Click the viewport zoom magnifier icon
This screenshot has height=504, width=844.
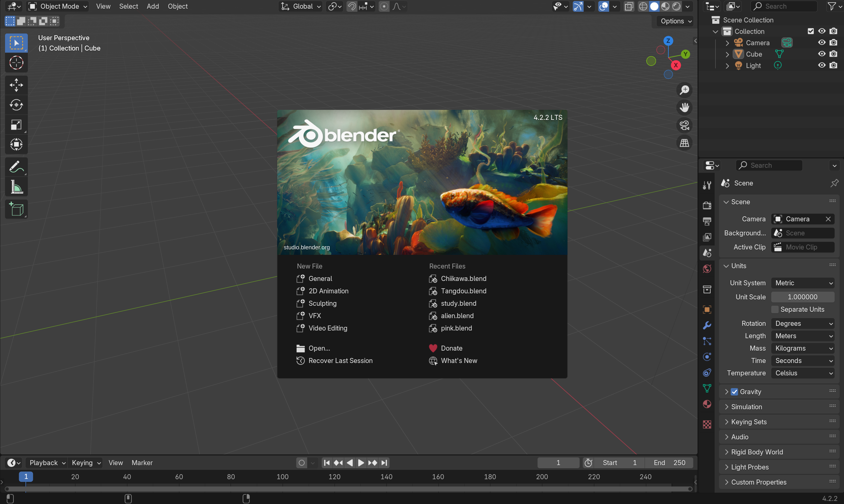[684, 90]
